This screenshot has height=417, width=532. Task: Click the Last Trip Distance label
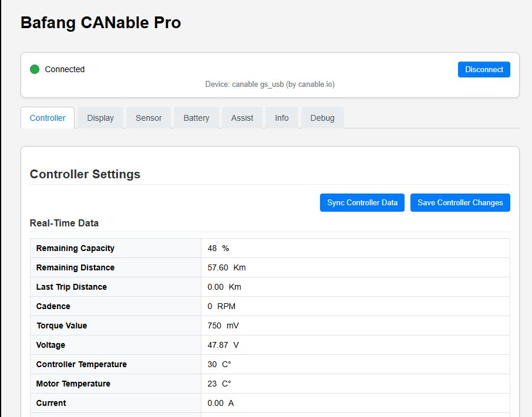point(71,287)
